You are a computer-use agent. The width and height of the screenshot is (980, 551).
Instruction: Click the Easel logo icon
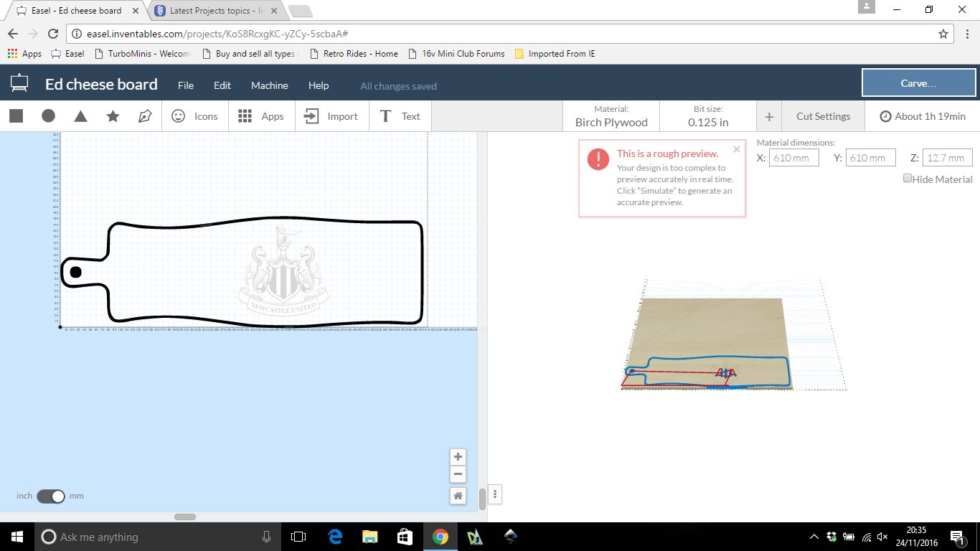[x=19, y=84]
